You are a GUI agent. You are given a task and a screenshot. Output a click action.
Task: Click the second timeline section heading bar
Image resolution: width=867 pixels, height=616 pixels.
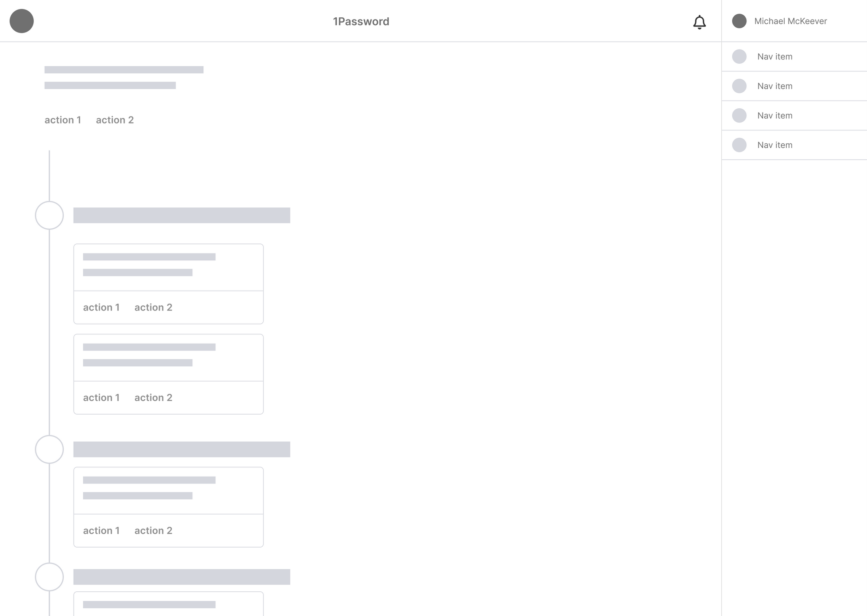[182, 449]
